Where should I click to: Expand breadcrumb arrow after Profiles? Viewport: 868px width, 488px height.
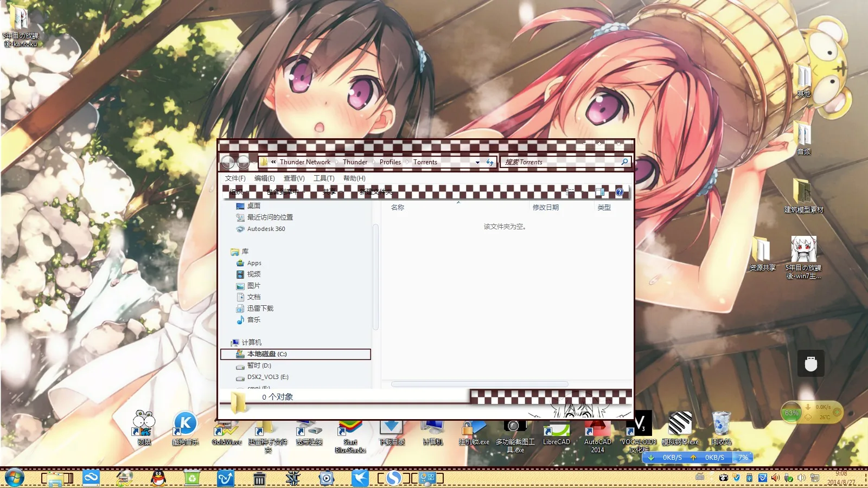[x=407, y=162]
